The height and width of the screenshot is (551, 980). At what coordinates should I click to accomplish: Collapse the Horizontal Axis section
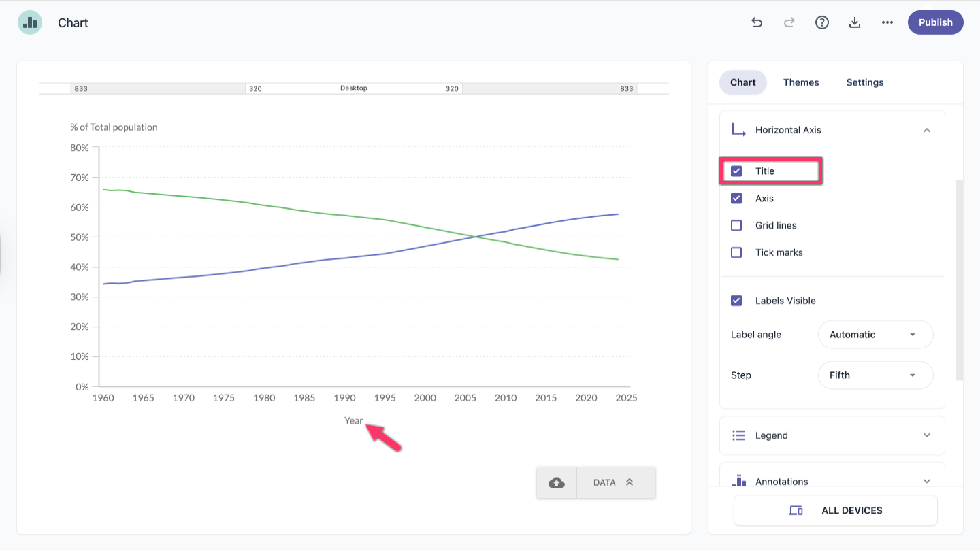click(x=927, y=130)
